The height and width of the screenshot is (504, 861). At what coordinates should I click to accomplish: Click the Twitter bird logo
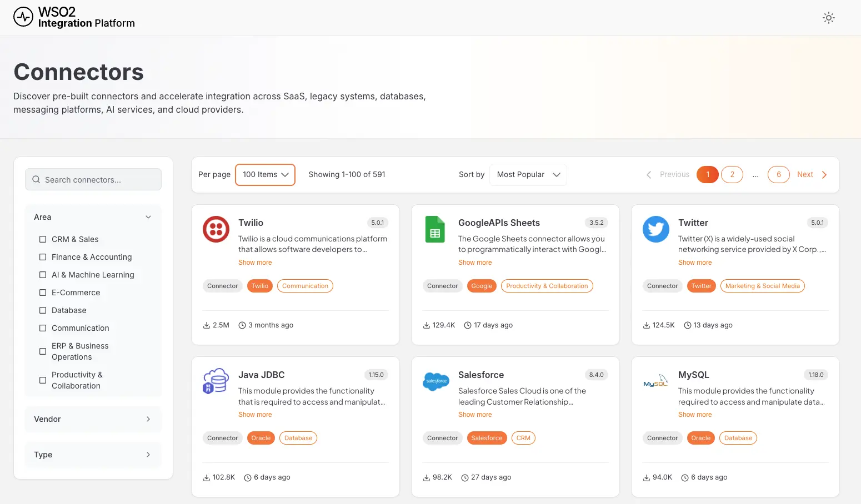pyautogui.click(x=655, y=229)
